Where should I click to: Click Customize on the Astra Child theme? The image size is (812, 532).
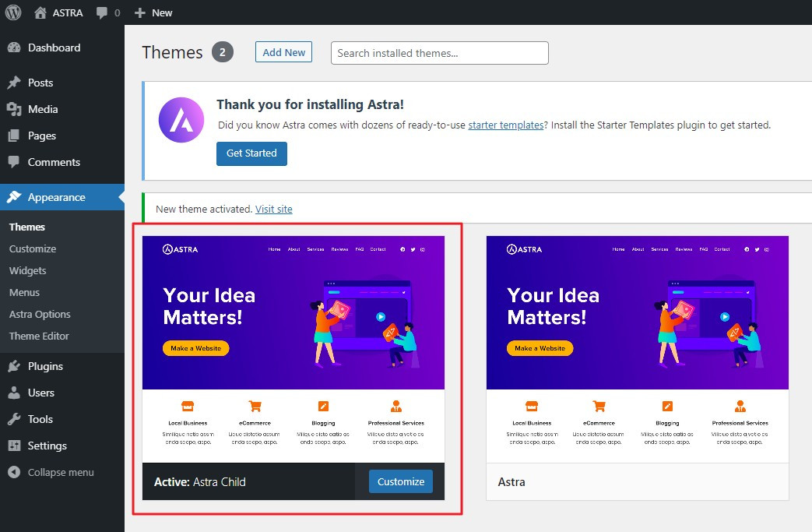401,481
